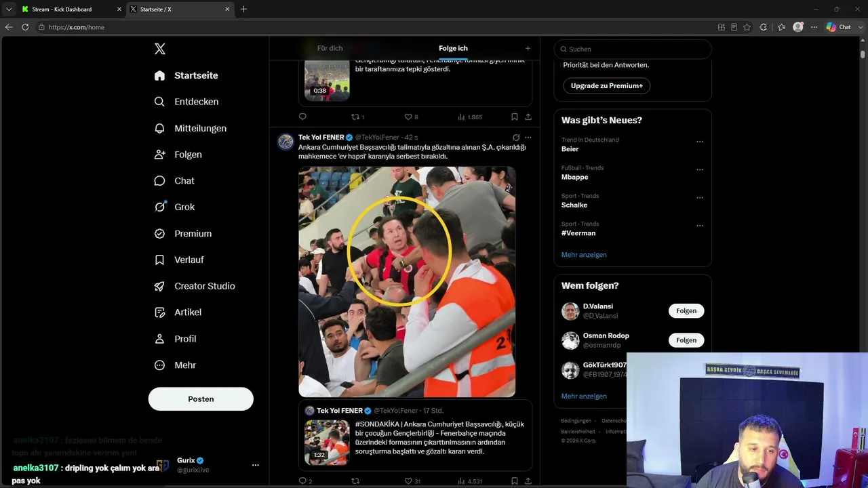Like the post with 31 likes
The height and width of the screenshot is (488, 868).
click(408, 481)
